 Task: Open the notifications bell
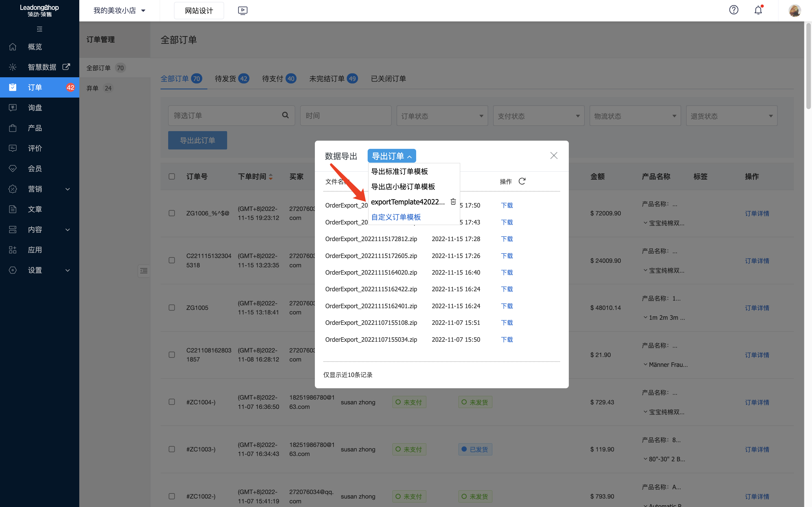point(758,10)
